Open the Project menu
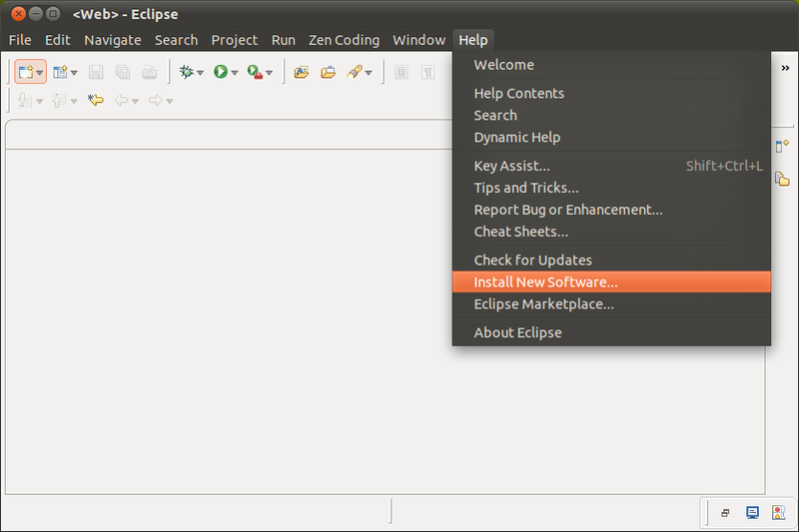This screenshot has height=532, width=799. [235, 40]
